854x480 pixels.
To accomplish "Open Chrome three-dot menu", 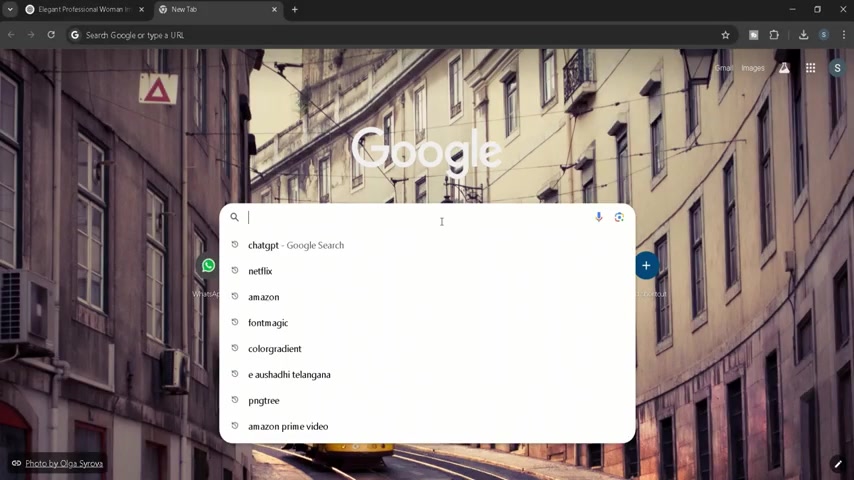I will [x=844, y=35].
